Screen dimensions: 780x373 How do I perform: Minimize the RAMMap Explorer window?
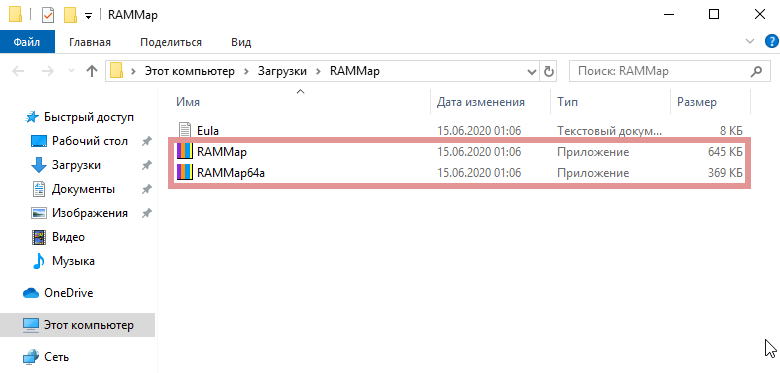[x=669, y=15]
